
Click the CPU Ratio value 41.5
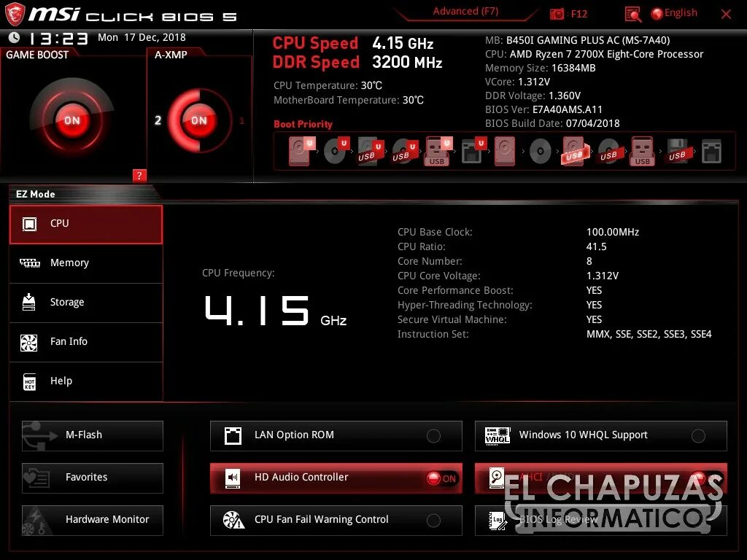(596, 246)
